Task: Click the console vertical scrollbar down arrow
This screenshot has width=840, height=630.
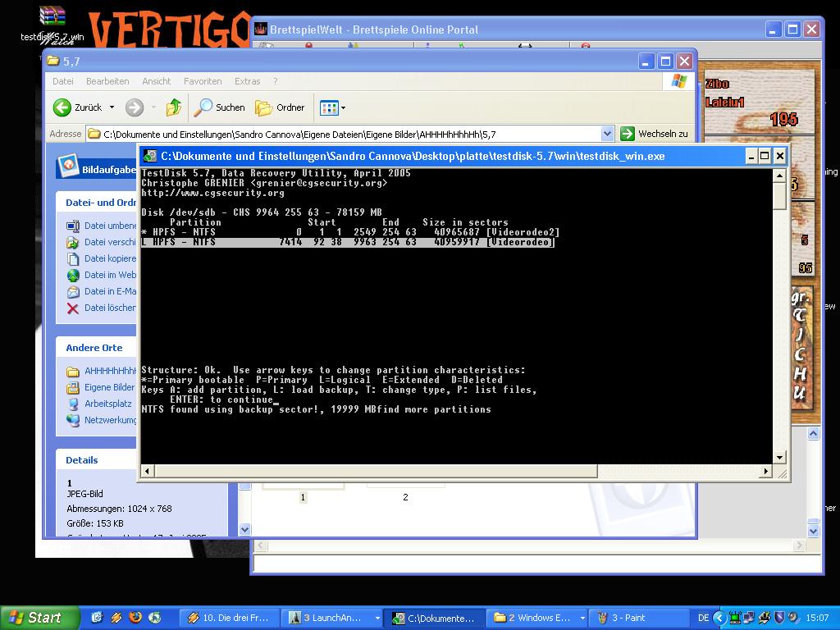Action: pos(780,458)
